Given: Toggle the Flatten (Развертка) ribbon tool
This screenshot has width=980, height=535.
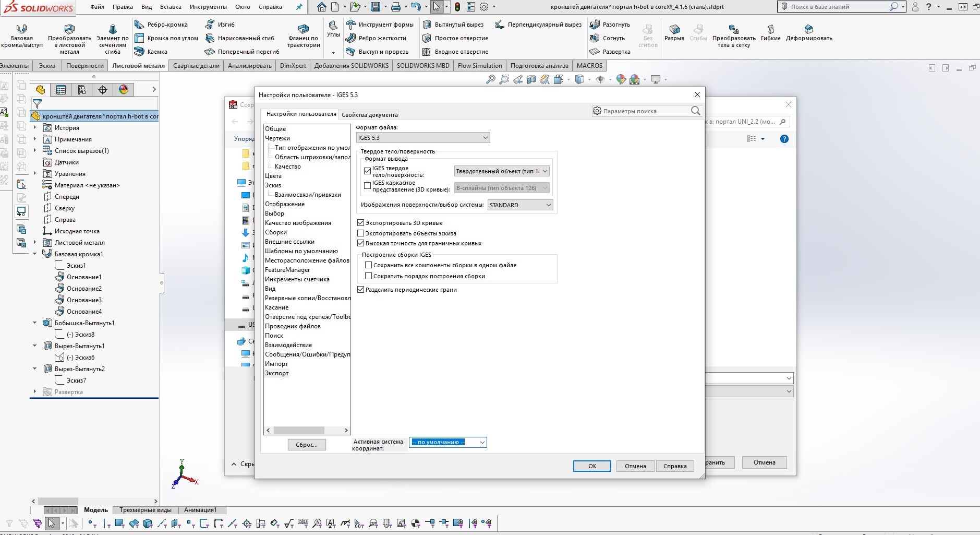Looking at the screenshot, I should coord(610,52).
